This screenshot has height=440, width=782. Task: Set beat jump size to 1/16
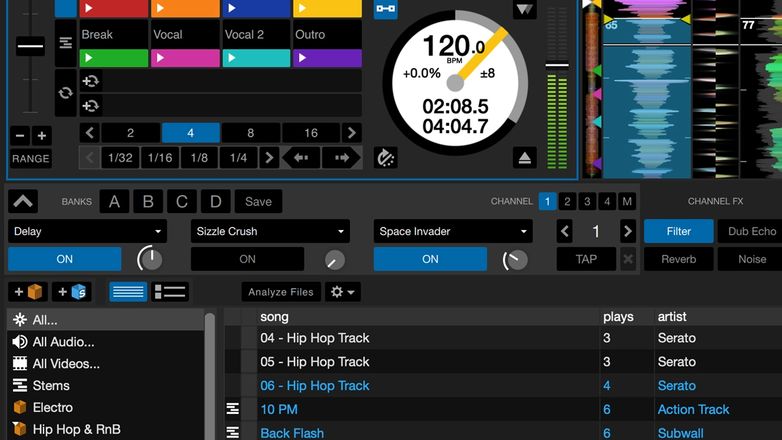160,158
